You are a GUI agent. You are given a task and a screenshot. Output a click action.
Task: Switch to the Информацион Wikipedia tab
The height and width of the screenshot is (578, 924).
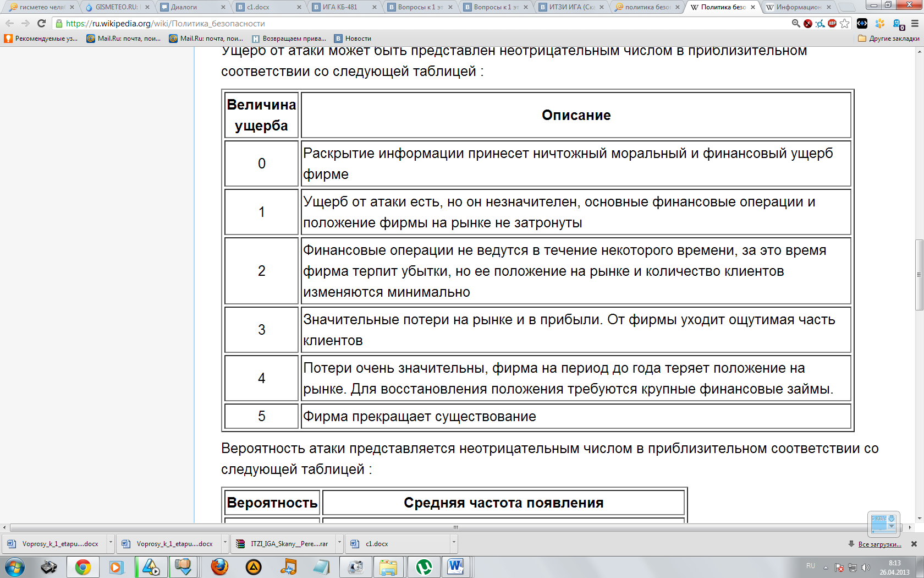799,7
